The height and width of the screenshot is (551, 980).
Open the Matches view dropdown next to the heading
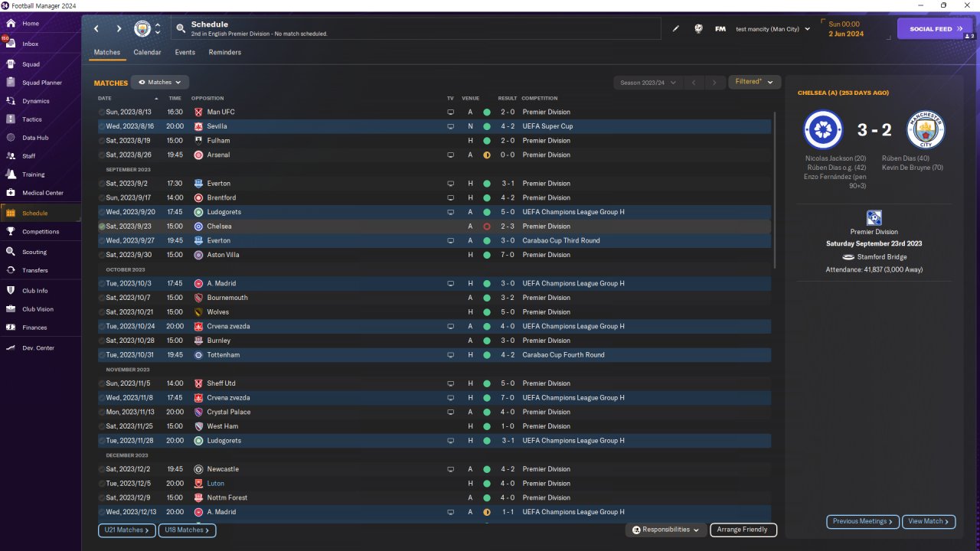pos(160,82)
